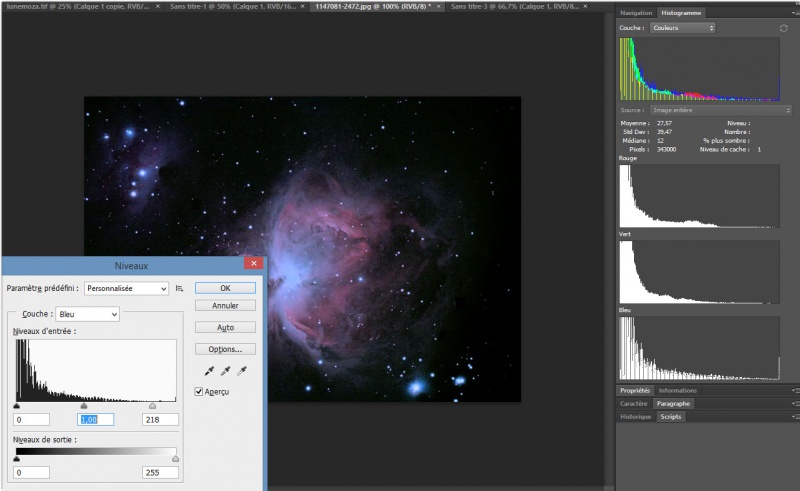The image size is (800, 491).
Task: Open the histogram Couche Couleurs dropdown
Action: pos(681,28)
